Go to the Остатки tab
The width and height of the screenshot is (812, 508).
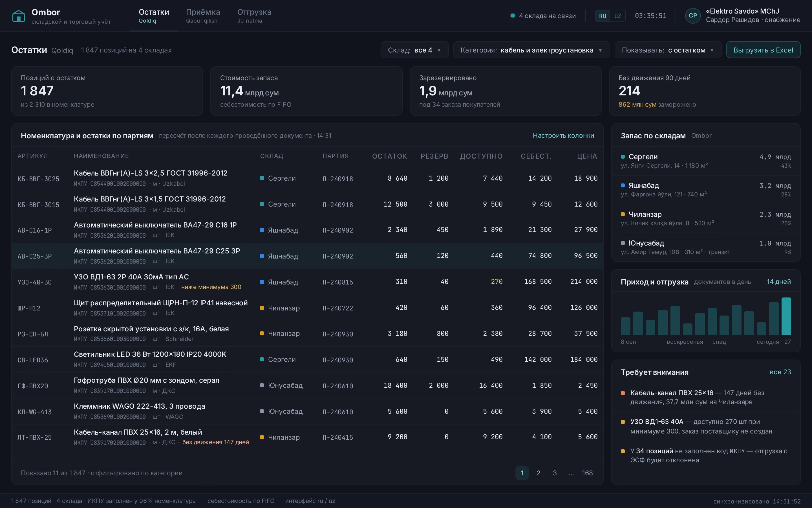click(154, 16)
